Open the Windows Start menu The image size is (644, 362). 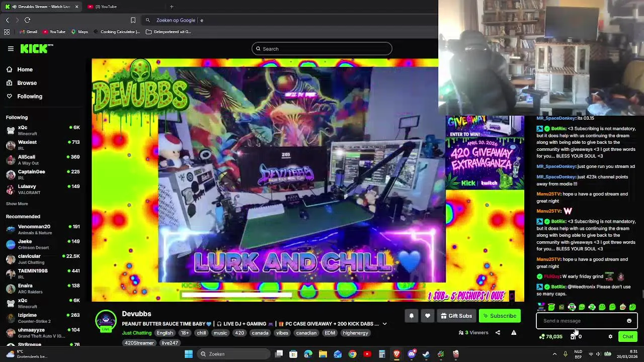(188, 354)
